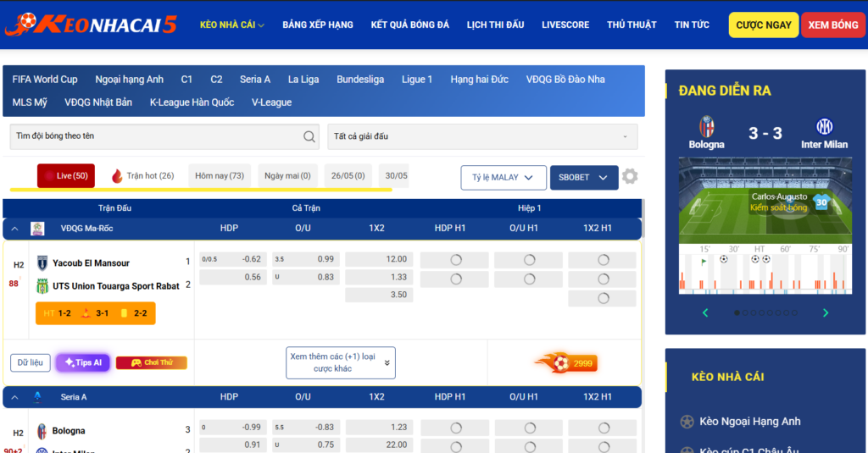868x453 pixels.
Task: Click the La Liga league link
Action: click(x=303, y=80)
